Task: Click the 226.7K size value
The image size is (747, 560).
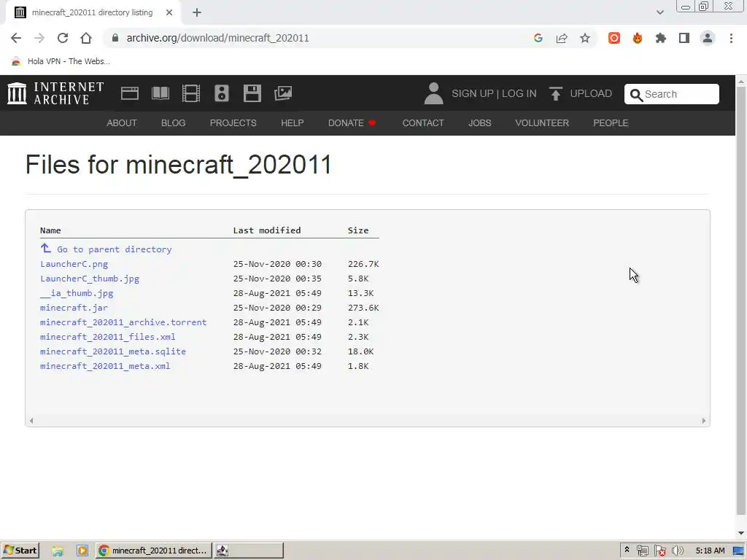Action: pyautogui.click(x=363, y=264)
